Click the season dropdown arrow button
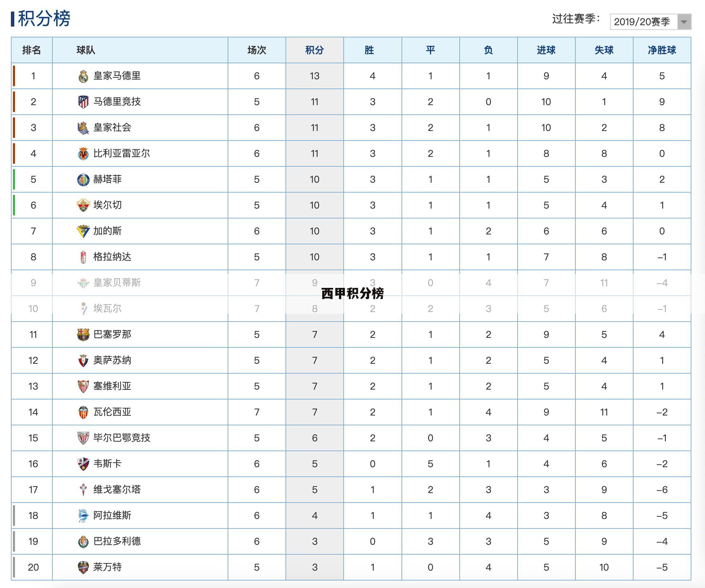 (x=684, y=22)
